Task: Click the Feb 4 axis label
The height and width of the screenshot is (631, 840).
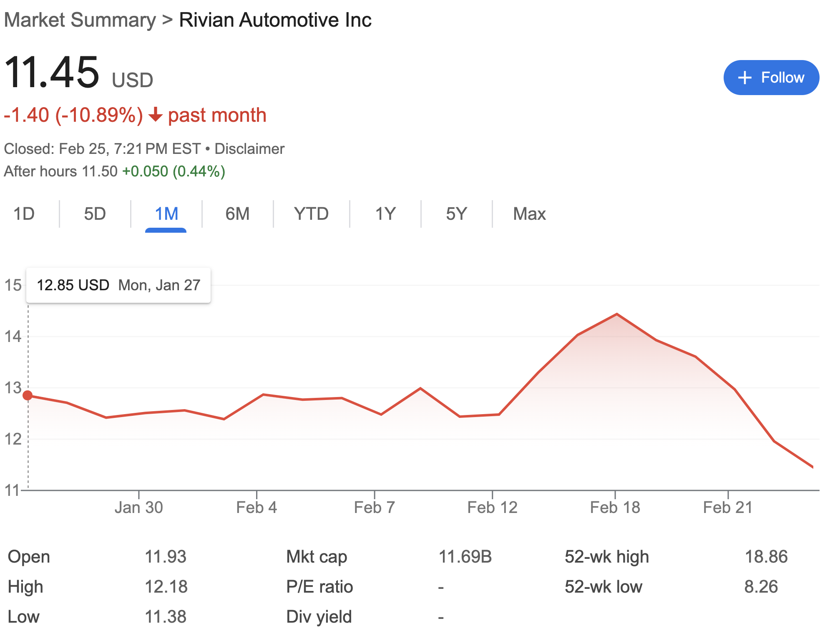Action: coord(257,508)
